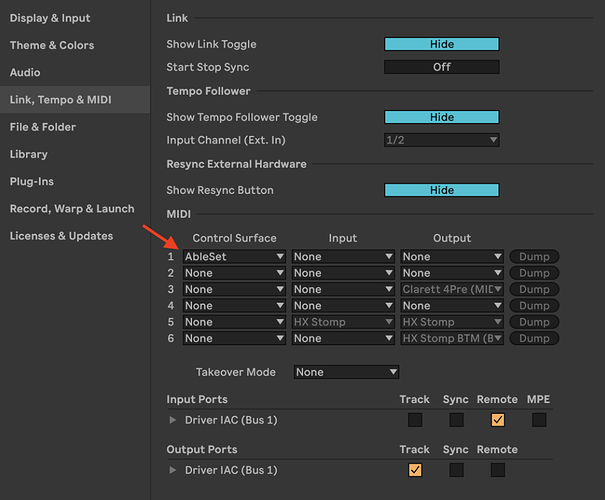
Task: Toggle Show Link Toggle Hide button
Action: 441,44
